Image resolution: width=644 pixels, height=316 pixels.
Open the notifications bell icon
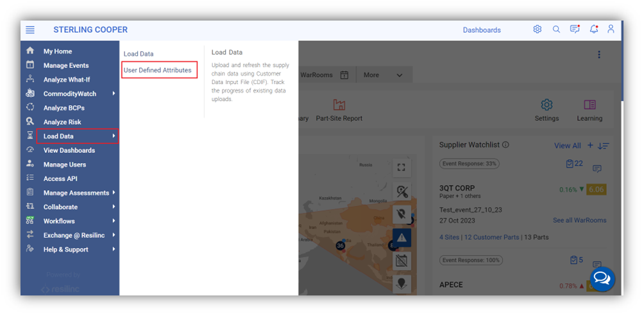(593, 29)
